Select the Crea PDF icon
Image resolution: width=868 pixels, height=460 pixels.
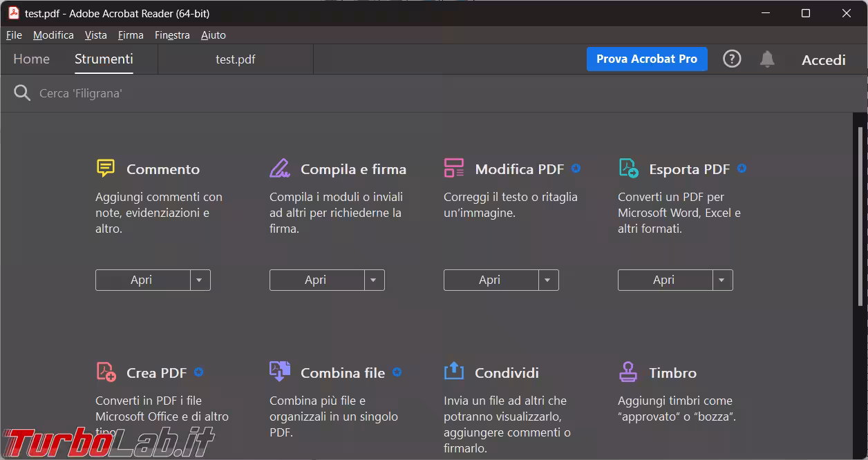pos(105,372)
